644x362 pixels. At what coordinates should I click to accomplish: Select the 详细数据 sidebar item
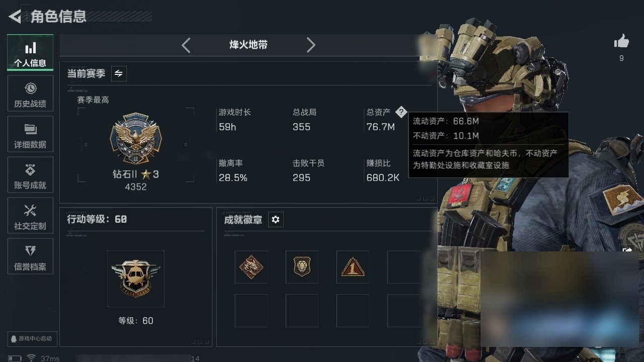click(x=30, y=134)
